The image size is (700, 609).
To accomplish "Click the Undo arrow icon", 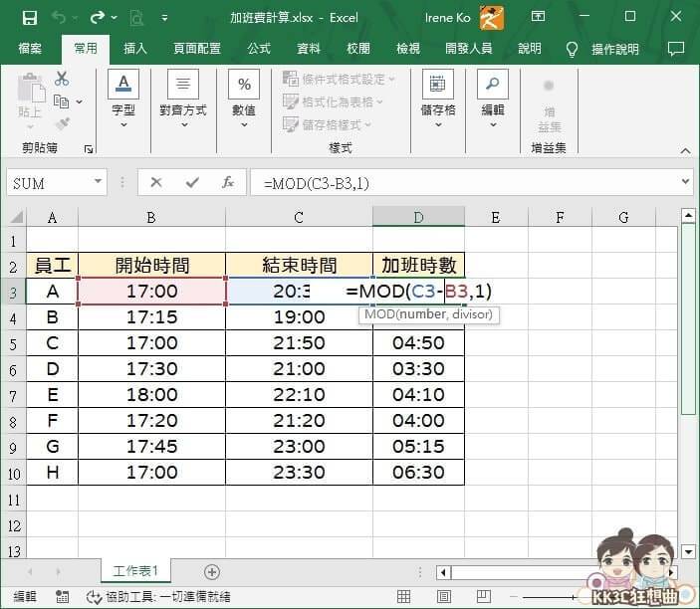I will click(59, 18).
